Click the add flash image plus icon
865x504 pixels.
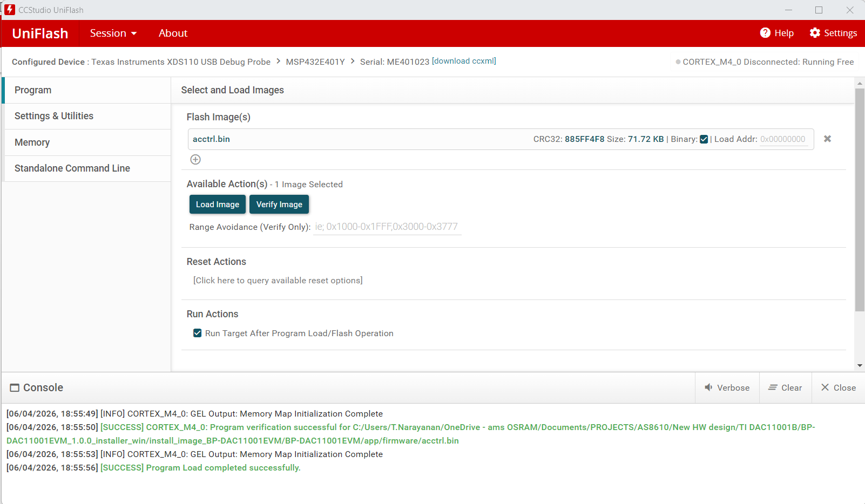195,159
